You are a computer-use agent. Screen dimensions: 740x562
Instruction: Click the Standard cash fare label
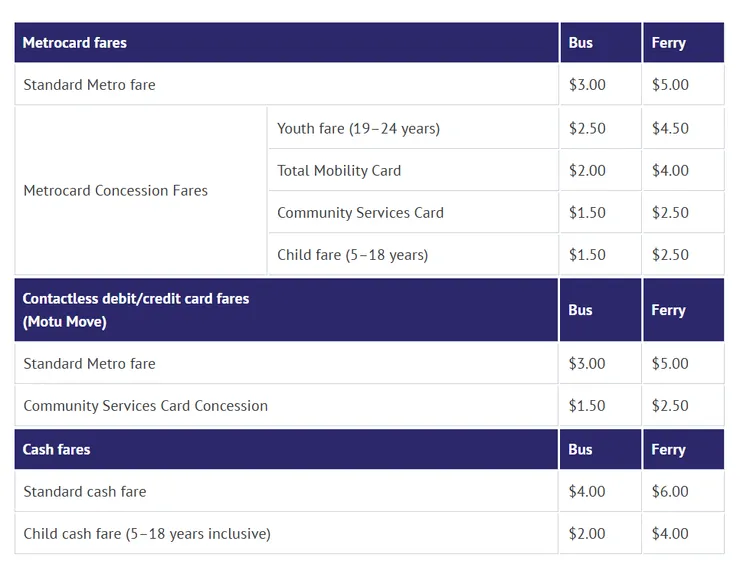[85, 492]
